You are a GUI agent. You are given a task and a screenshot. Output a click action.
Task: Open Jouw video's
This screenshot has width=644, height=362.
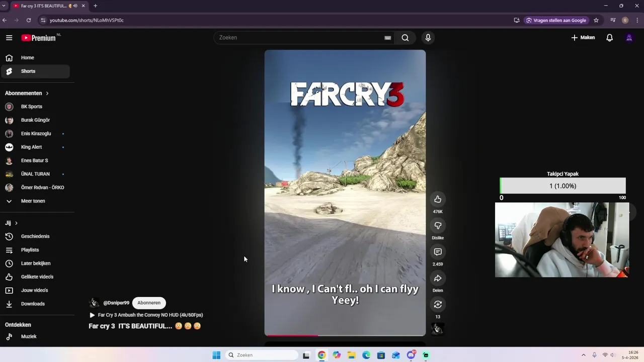tap(35, 290)
